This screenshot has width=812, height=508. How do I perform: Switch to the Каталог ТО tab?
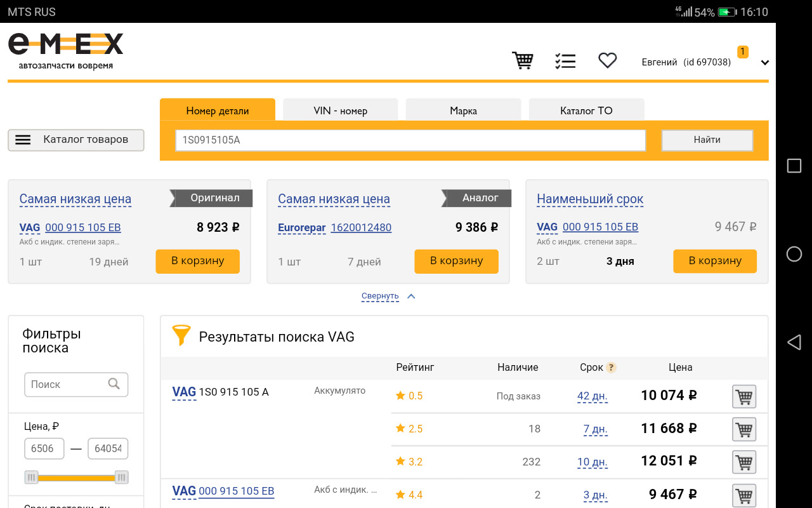(x=586, y=110)
